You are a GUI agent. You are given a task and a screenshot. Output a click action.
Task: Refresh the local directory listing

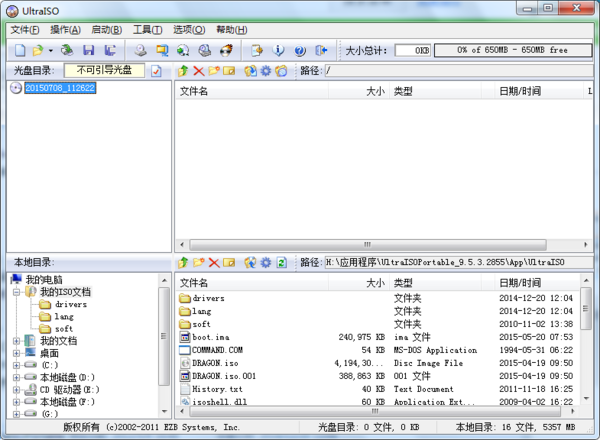pyautogui.click(x=282, y=262)
